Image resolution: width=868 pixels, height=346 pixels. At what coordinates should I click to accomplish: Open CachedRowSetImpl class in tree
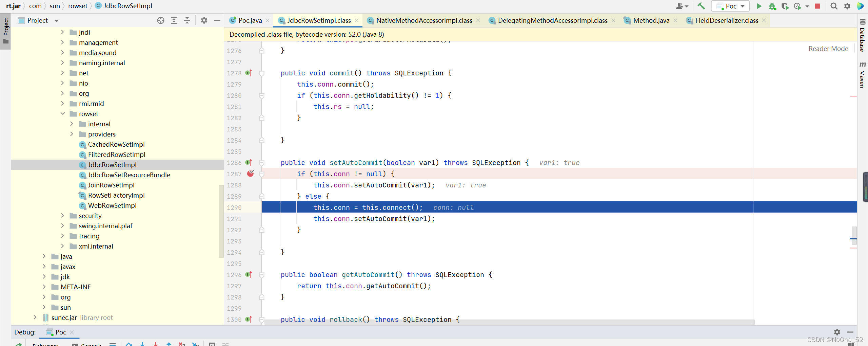(x=116, y=144)
